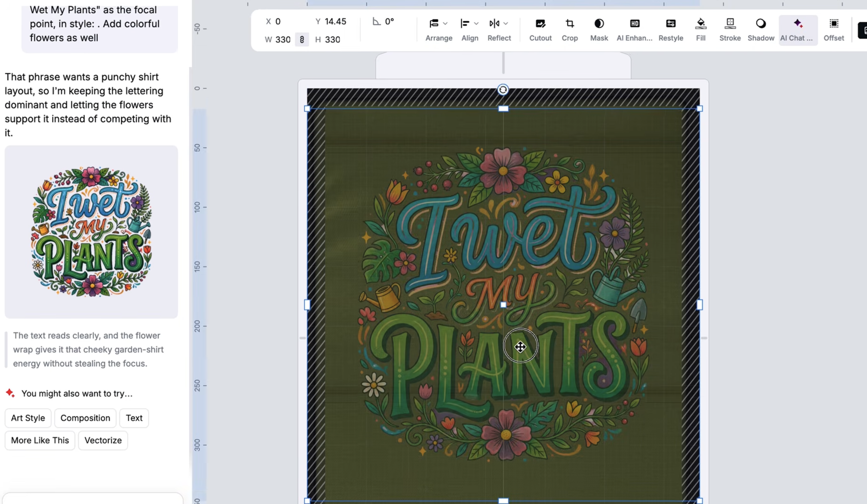The height and width of the screenshot is (504, 867).
Task: Click the More Like This chip
Action: (x=40, y=440)
